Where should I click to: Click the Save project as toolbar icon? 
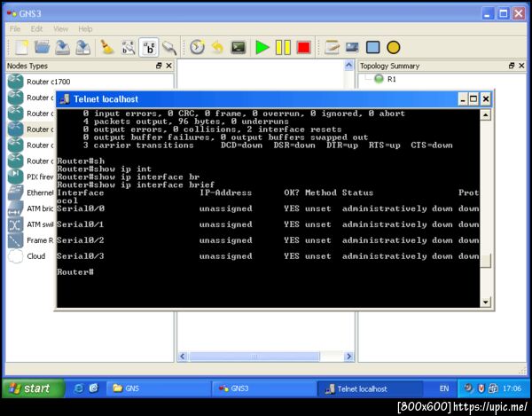(82, 47)
